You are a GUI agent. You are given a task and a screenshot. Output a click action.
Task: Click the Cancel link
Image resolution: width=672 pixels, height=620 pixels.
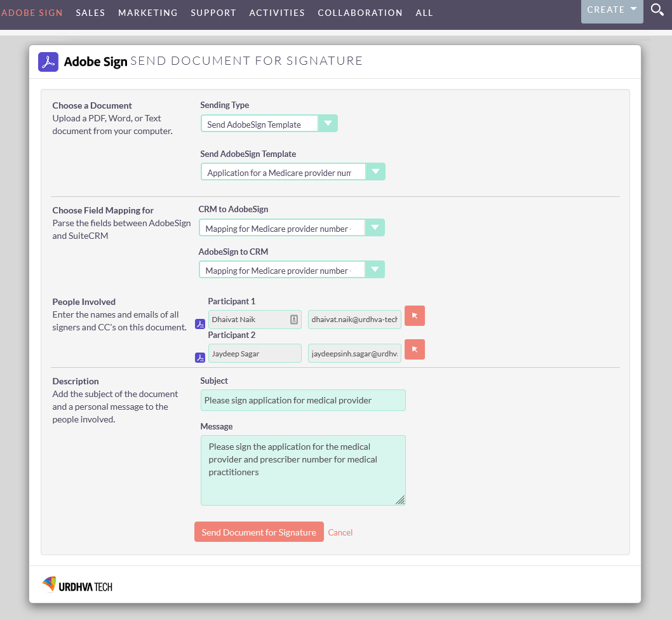pos(340,532)
